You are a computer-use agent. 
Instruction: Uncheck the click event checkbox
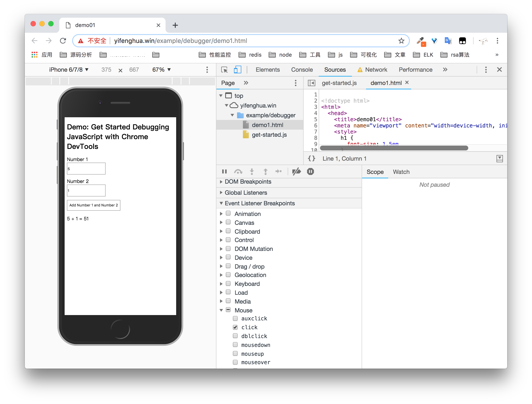pos(235,327)
